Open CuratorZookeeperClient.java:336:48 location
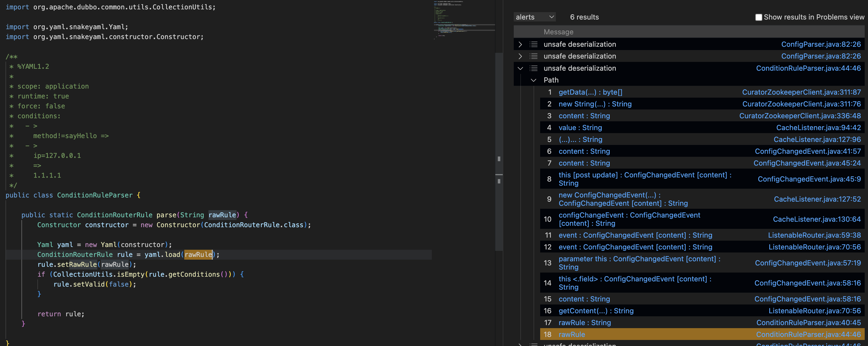 tap(800, 116)
